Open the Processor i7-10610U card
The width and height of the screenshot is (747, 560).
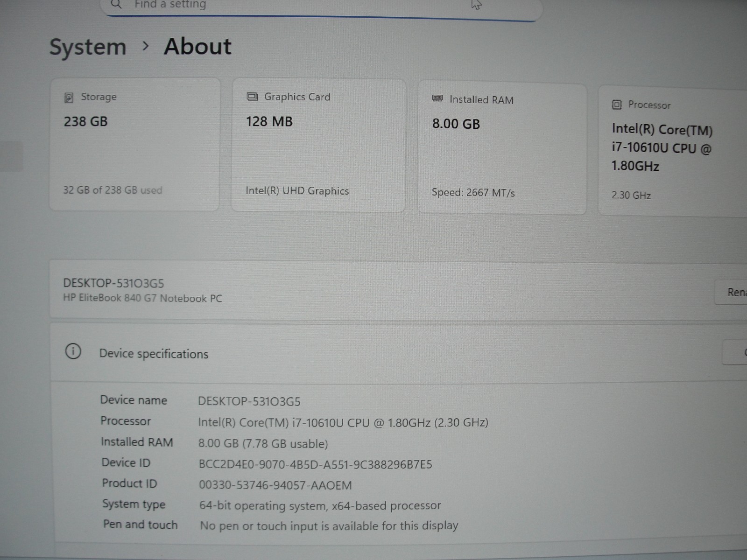click(x=673, y=151)
